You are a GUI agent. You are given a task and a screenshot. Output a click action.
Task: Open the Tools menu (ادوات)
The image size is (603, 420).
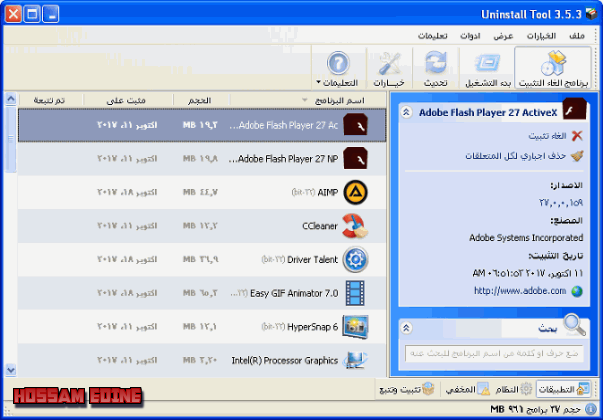(x=470, y=36)
